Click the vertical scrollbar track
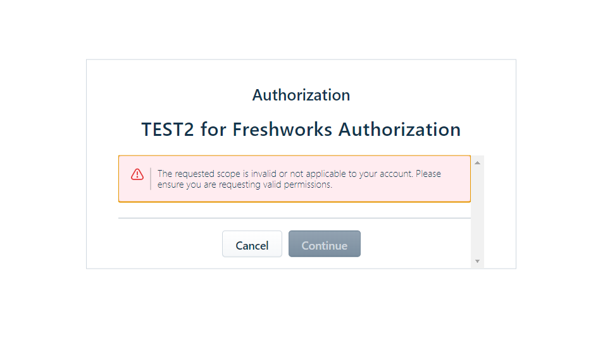598x364 pixels. [477, 212]
